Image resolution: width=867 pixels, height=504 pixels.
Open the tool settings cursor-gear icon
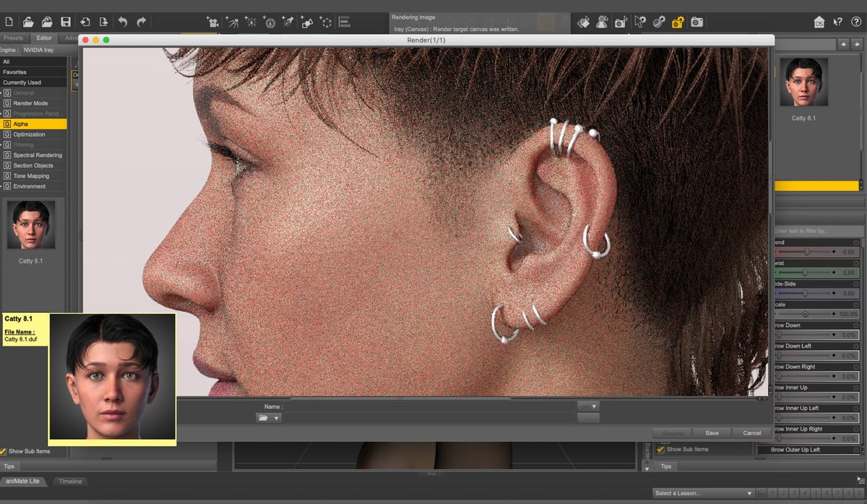point(640,22)
